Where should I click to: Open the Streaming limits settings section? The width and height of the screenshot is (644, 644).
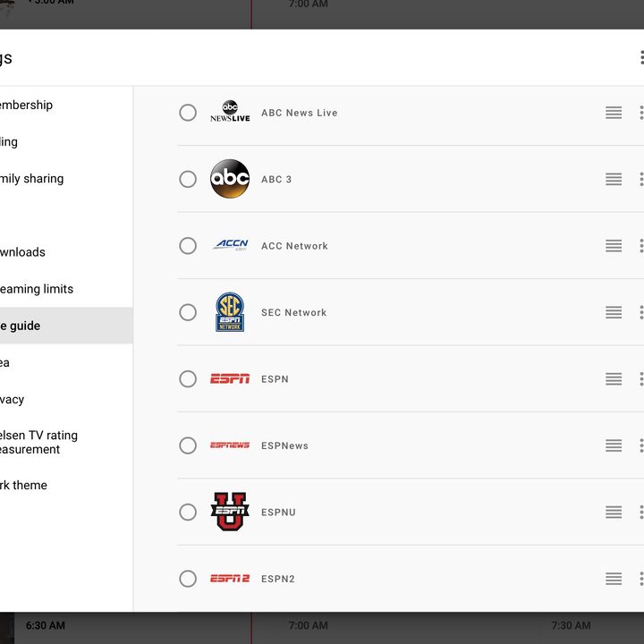pos(66,289)
